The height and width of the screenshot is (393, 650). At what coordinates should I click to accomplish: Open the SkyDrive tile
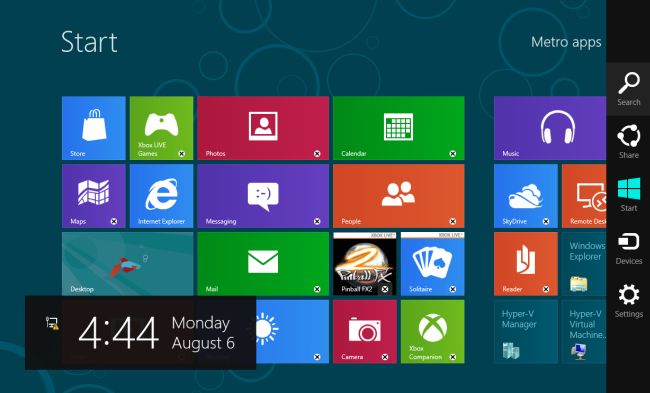[x=526, y=196]
